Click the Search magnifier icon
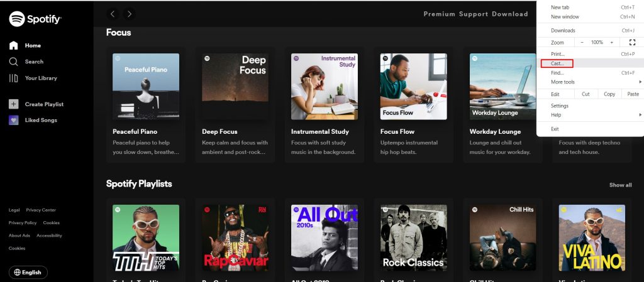 click(x=14, y=62)
